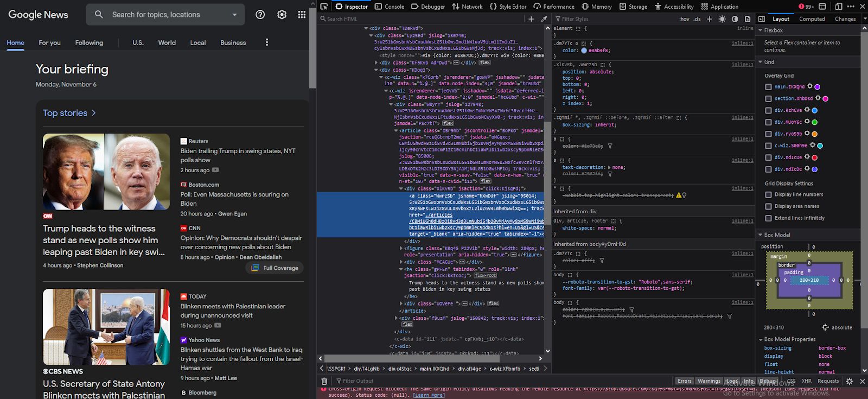The width and height of the screenshot is (868, 399).
Task: Open the Computed sidebar tab
Action: 812,19
